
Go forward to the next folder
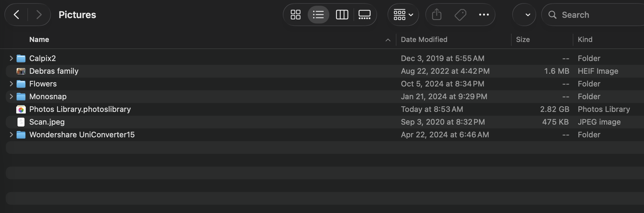point(39,15)
